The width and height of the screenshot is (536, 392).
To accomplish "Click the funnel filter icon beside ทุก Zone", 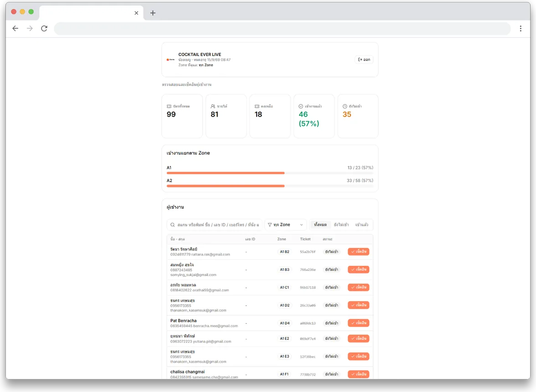I will point(270,225).
